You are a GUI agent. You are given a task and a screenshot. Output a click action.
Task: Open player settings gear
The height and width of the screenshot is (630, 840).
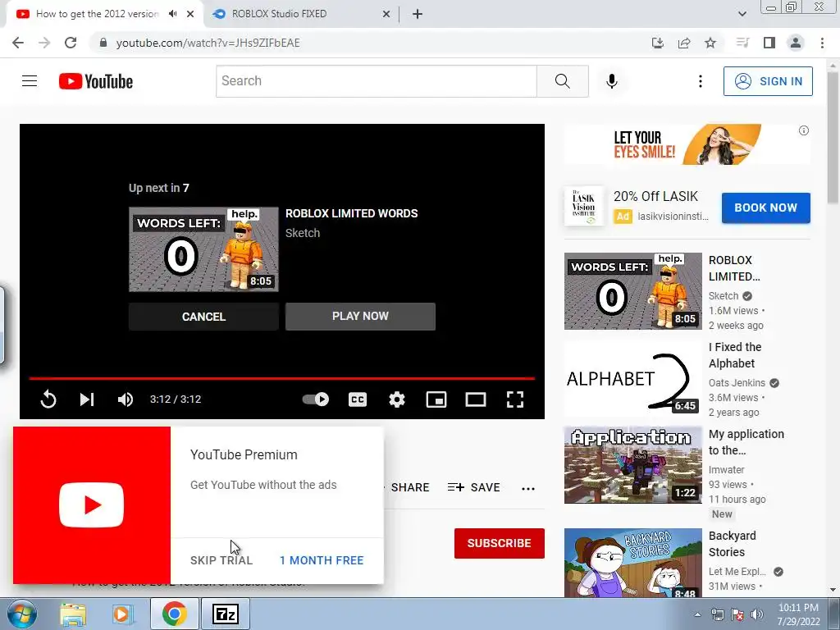click(397, 399)
